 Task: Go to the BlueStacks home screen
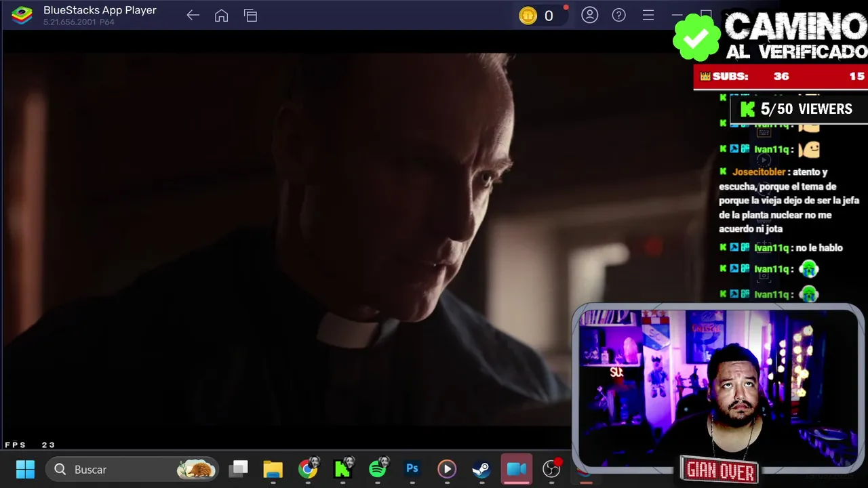(221, 16)
